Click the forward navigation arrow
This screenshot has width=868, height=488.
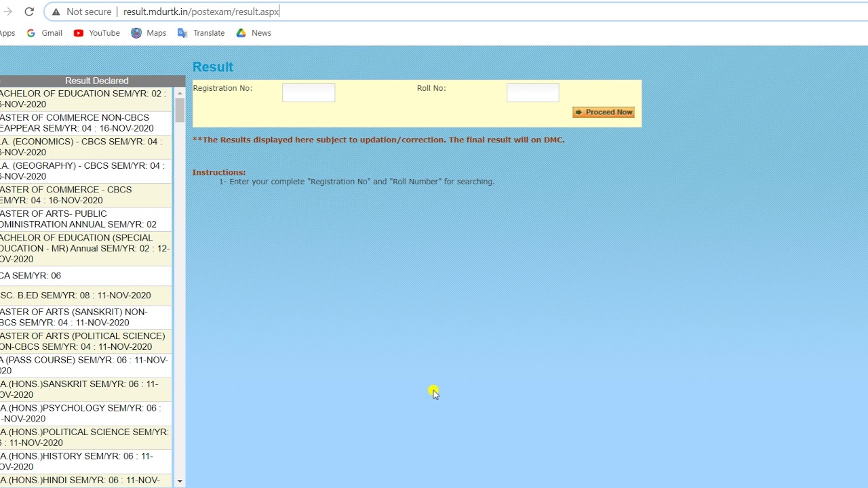pos(7,12)
